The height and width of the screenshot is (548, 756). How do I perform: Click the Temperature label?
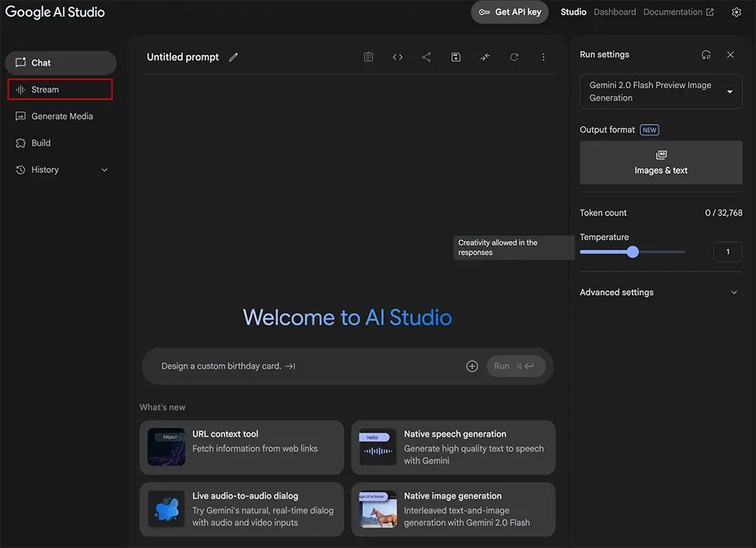point(604,237)
